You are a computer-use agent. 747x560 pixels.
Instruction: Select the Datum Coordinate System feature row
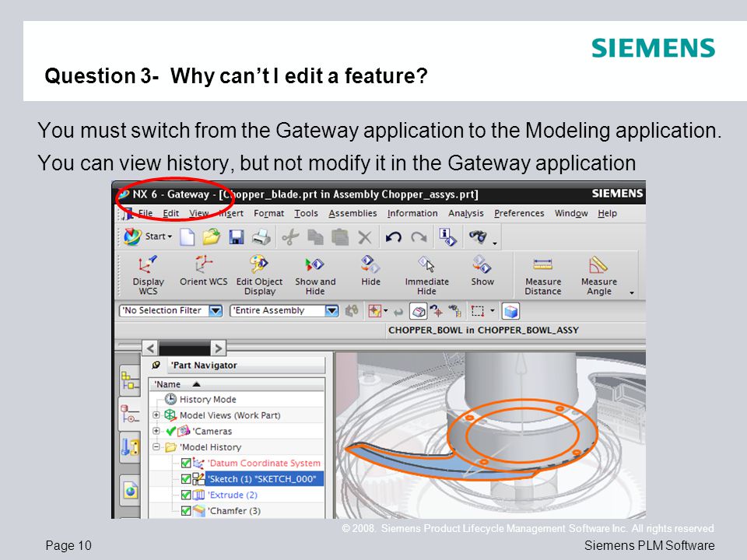point(264,463)
